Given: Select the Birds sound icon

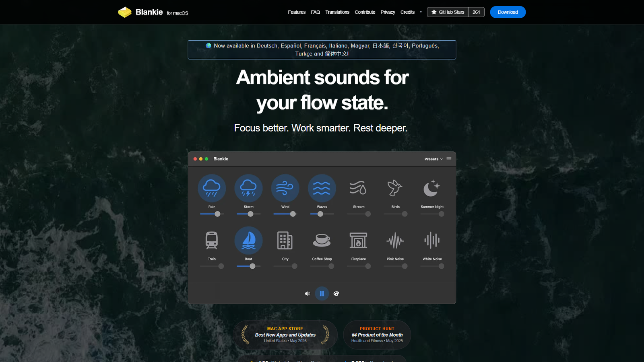Looking at the screenshot, I should point(395,188).
